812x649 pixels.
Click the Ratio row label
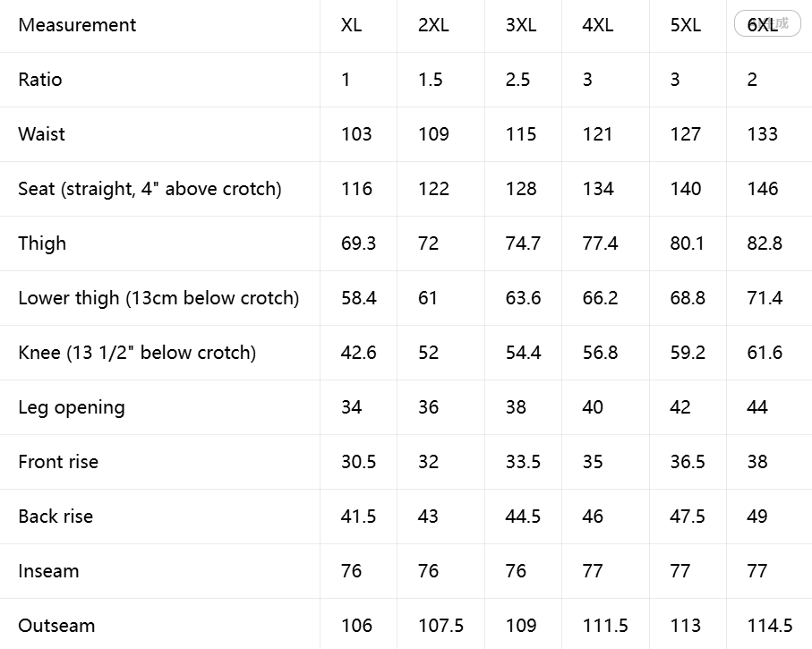click(x=40, y=80)
